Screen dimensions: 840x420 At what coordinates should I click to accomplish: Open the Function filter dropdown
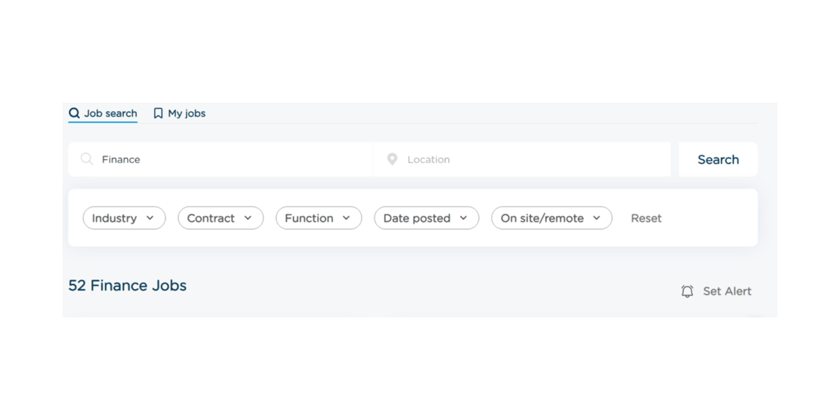[318, 218]
